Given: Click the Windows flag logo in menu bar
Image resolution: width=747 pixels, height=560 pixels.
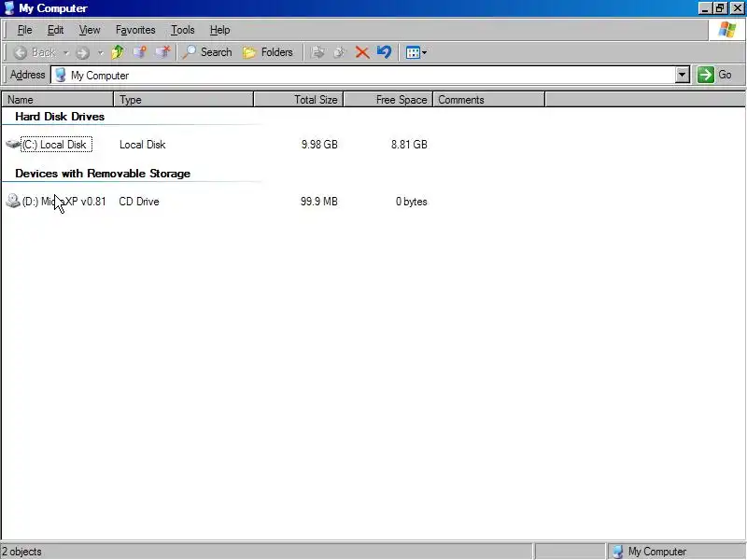Looking at the screenshot, I should (727, 30).
